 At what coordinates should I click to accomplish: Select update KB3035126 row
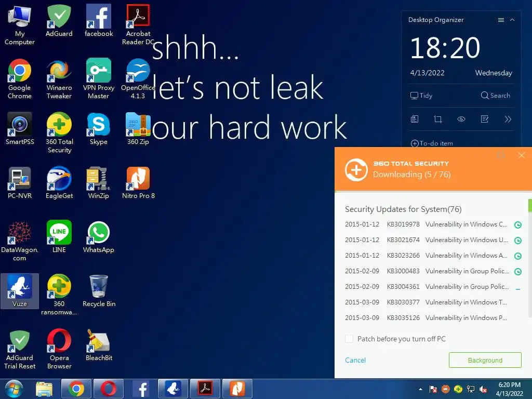(433, 318)
